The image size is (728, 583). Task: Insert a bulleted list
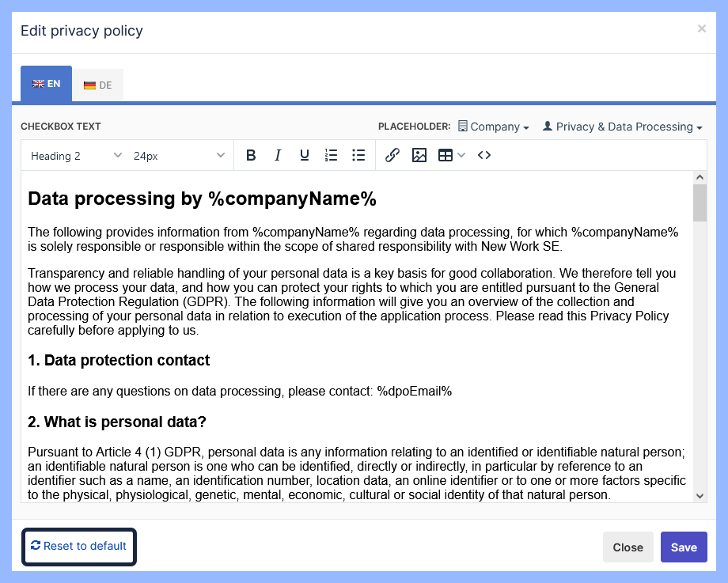(x=358, y=156)
